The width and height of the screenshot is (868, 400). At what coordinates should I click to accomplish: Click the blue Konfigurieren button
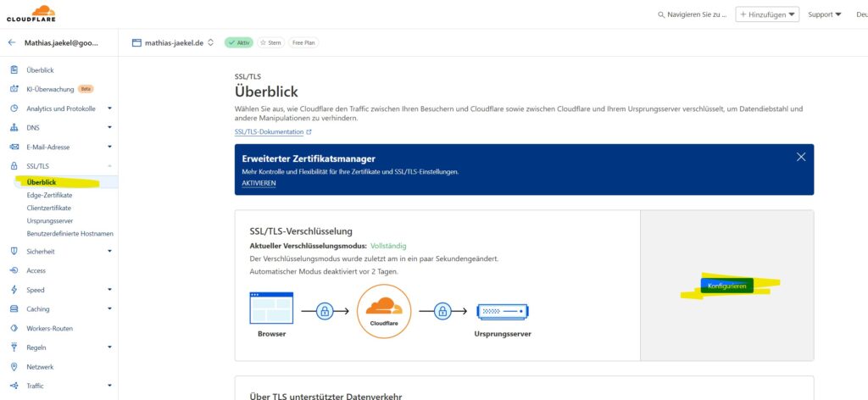(x=726, y=286)
